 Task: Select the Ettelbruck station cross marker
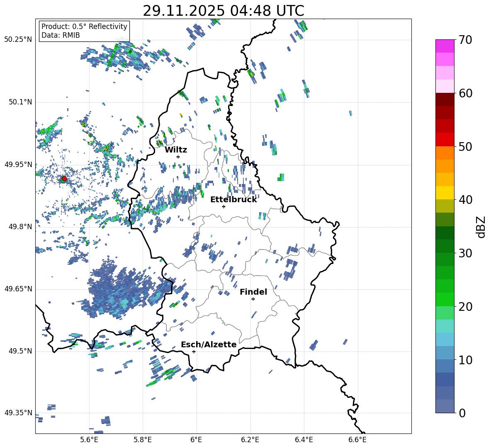coord(224,206)
